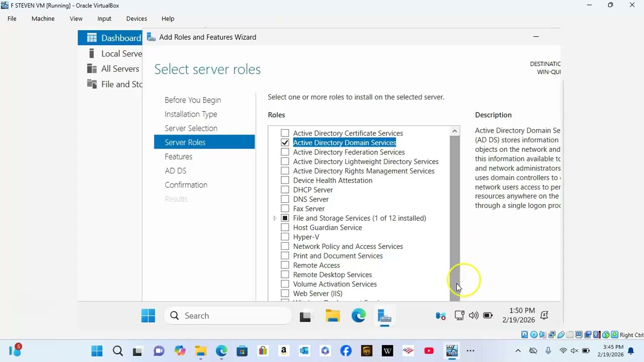Go to the Features wizard step

(x=178, y=156)
